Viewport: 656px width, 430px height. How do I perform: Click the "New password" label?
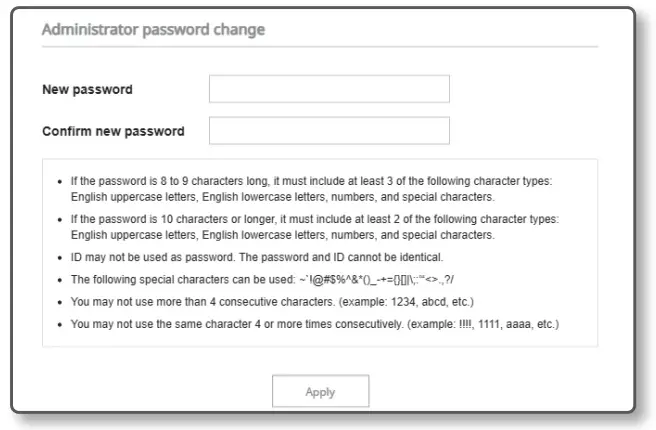point(87,90)
